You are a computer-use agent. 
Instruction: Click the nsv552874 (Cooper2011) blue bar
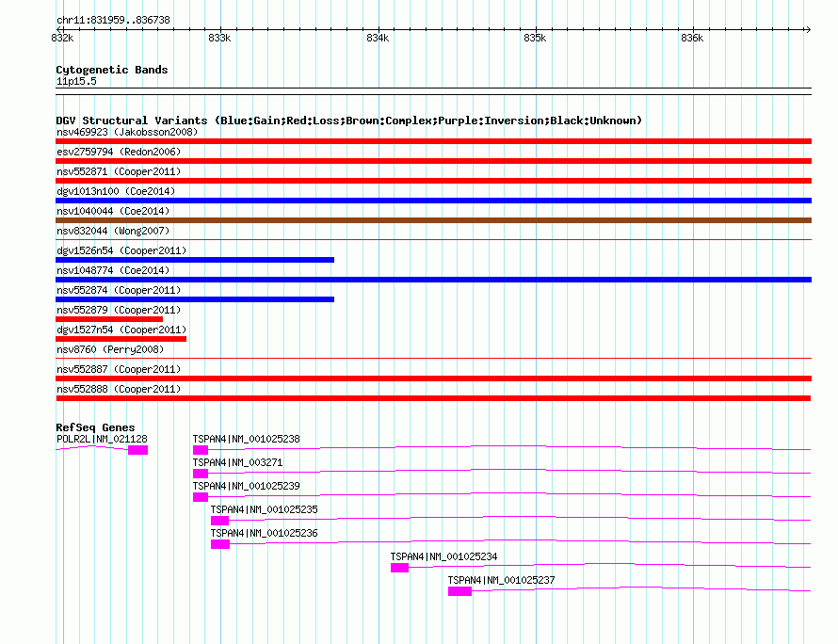click(195, 299)
